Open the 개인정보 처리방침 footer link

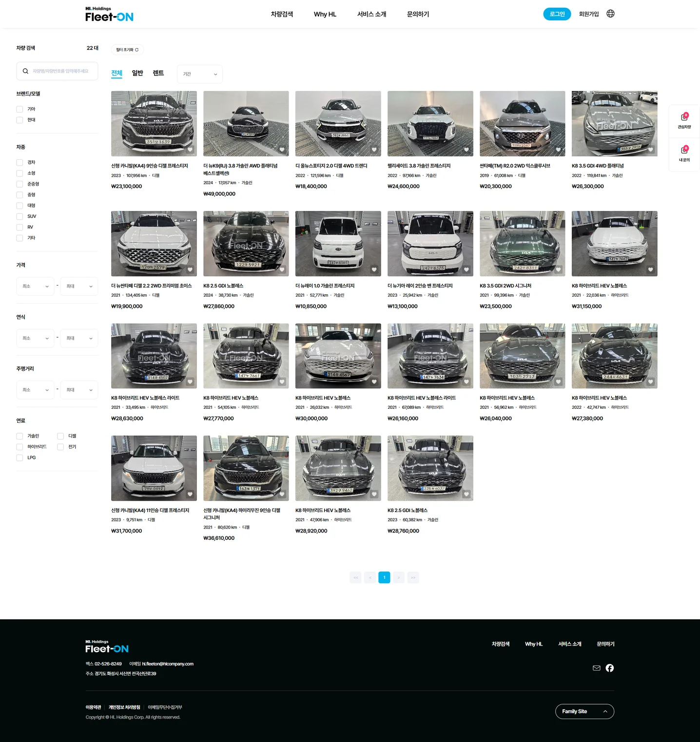pos(124,707)
